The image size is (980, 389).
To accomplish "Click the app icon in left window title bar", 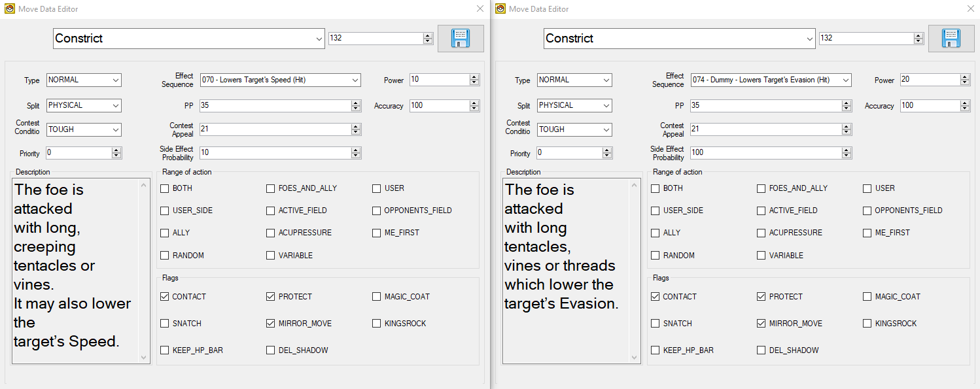I will click(x=9, y=8).
